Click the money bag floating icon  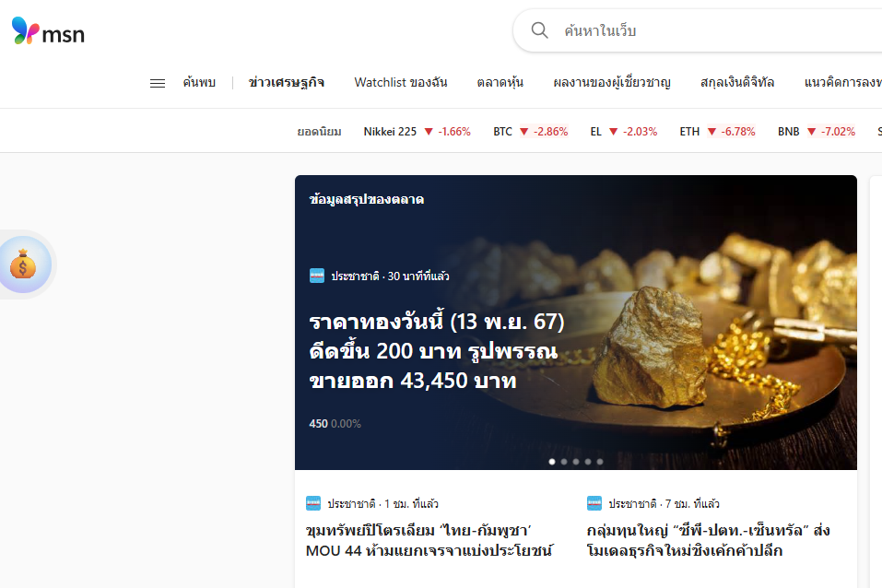tap(23, 265)
